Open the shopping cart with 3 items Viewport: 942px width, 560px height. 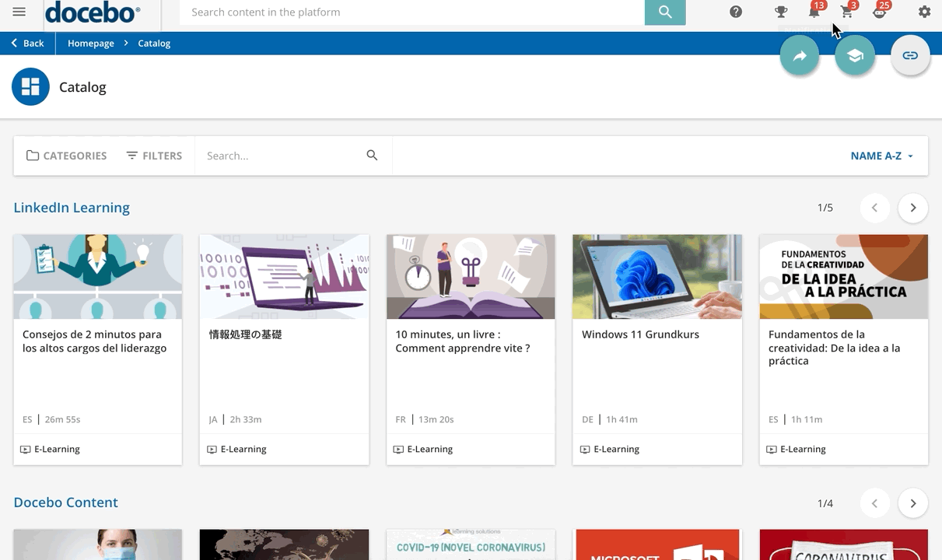point(847,11)
